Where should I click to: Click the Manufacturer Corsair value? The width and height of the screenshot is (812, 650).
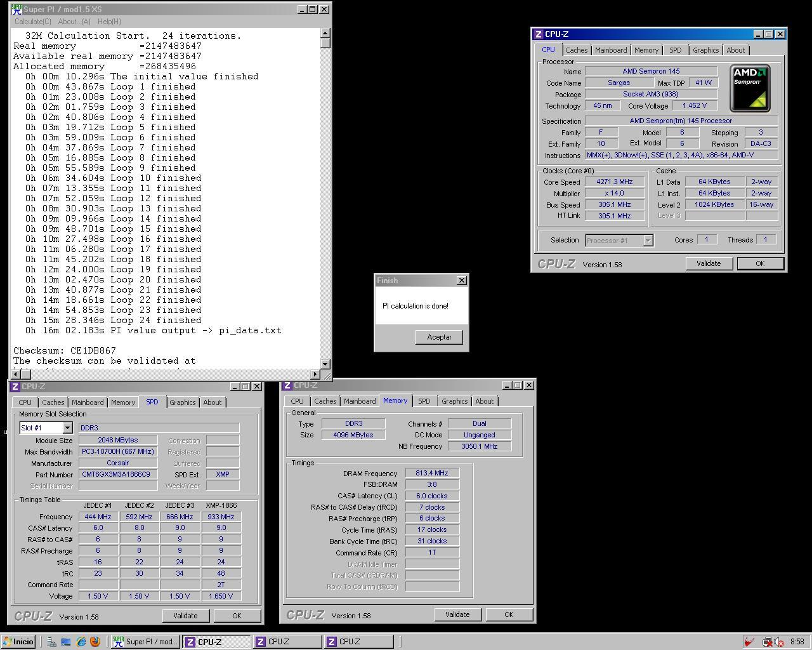point(118,463)
